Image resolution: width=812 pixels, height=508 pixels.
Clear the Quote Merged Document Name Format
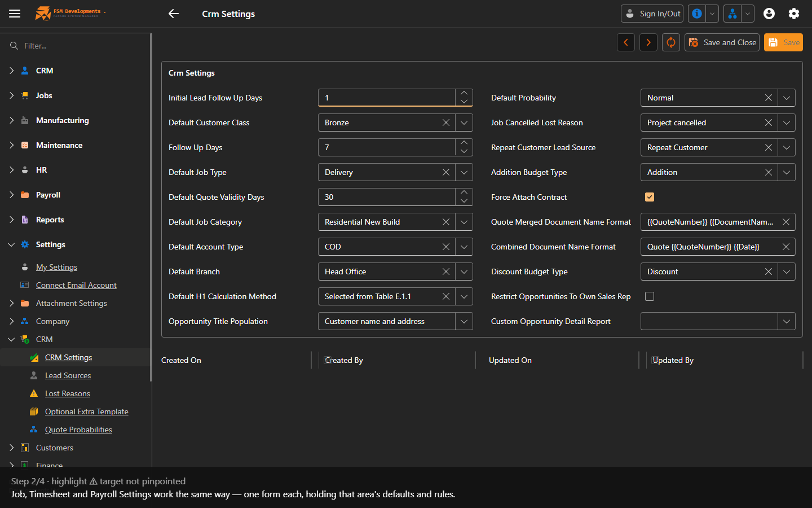point(786,222)
